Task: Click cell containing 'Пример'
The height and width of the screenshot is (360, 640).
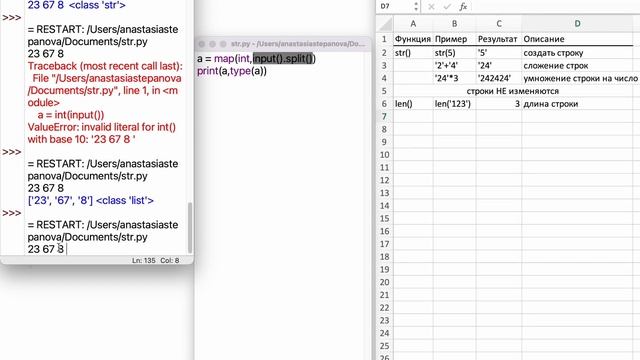Action: pyautogui.click(x=454, y=39)
